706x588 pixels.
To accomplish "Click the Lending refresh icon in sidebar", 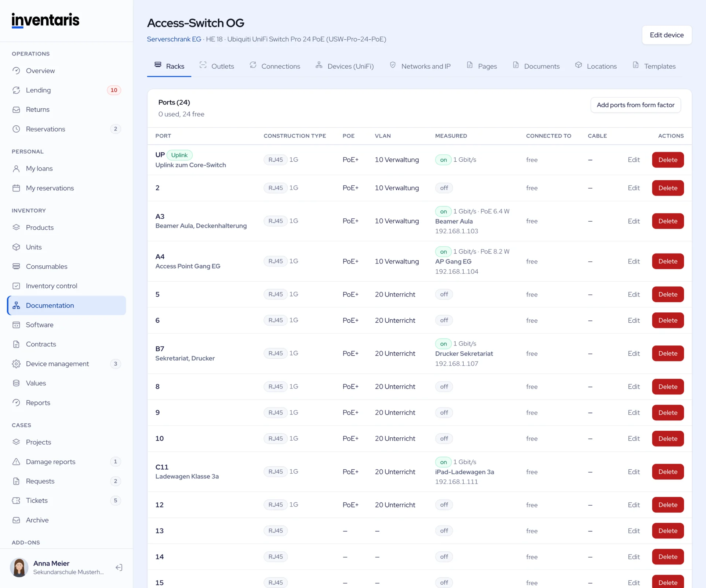I will click(x=16, y=90).
